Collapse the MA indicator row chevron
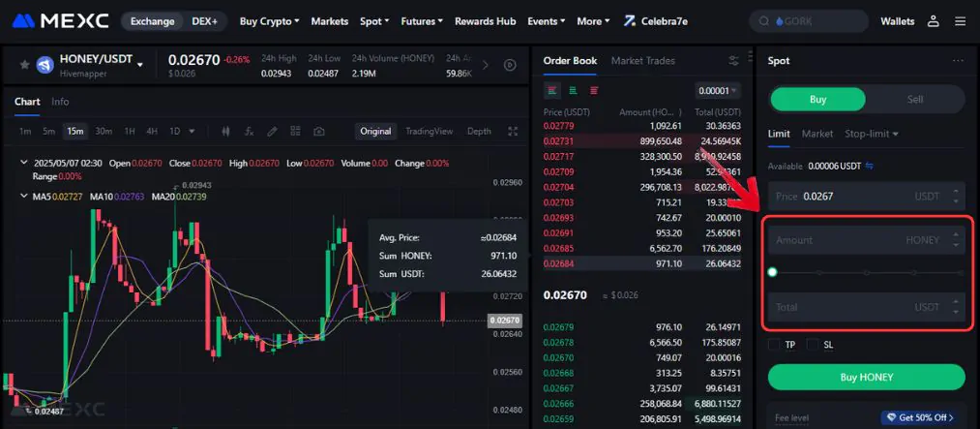Screen dimensions: 980x429 coord(24,197)
